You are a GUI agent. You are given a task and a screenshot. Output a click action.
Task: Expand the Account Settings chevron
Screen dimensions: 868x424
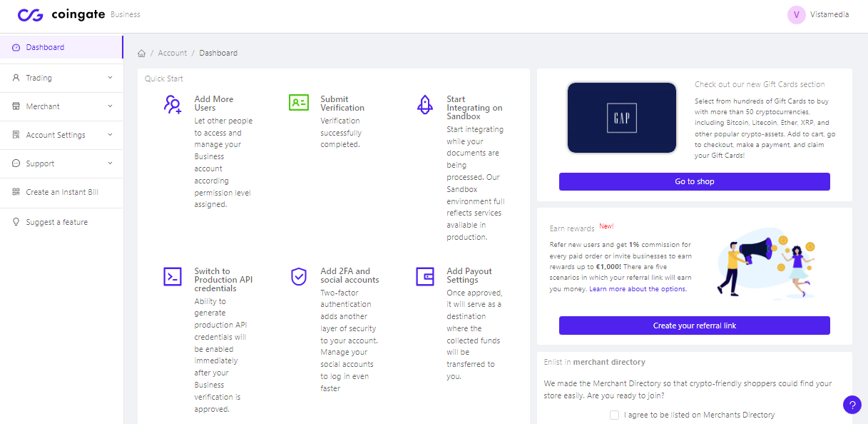(x=111, y=135)
